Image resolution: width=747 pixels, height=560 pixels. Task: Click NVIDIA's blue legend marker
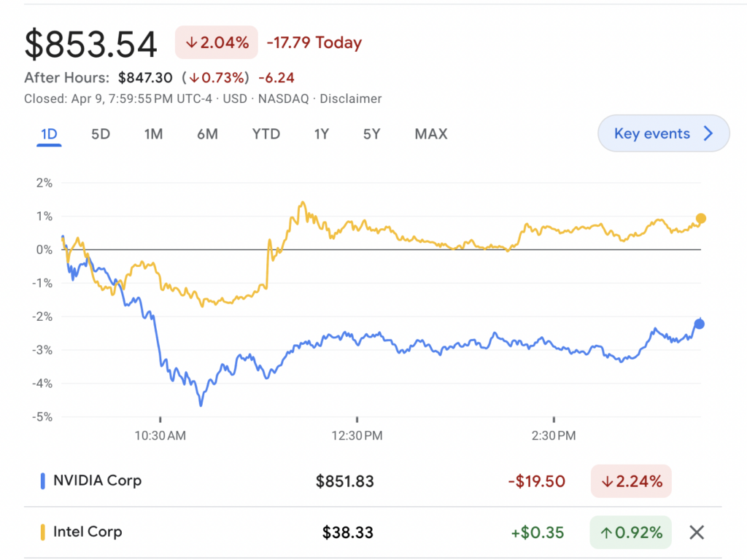(42, 481)
